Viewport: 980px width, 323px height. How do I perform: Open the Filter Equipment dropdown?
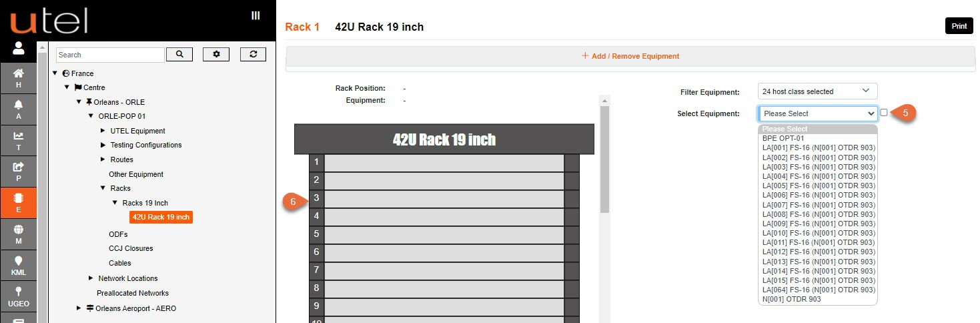(817, 91)
